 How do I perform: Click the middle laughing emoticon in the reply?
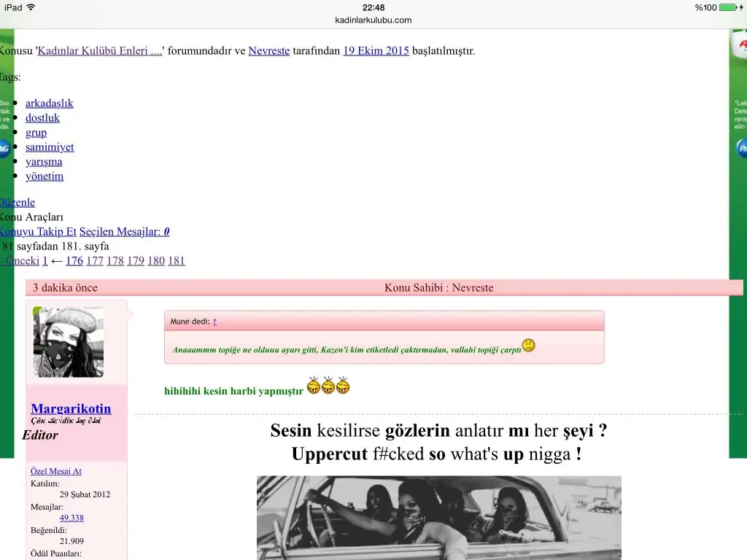click(x=328, y=386)
